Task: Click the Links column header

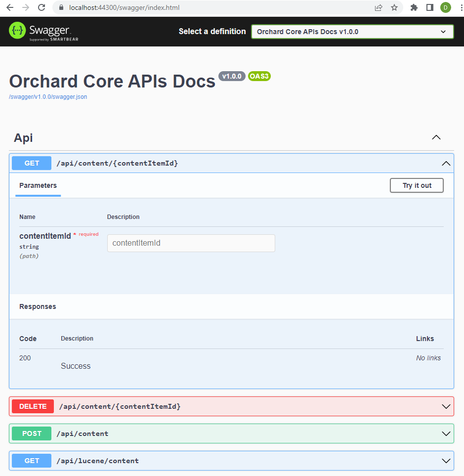Action: pos(425,339)
